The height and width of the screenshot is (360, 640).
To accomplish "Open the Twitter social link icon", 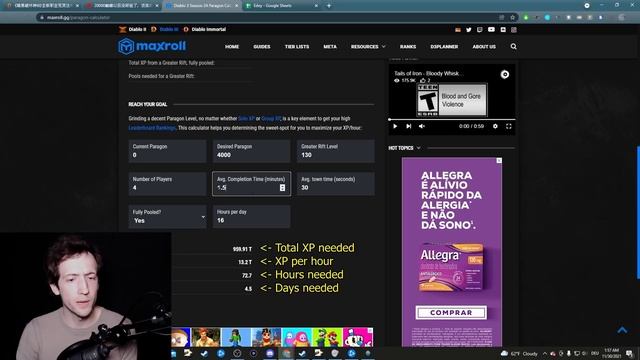I will 469,30.
